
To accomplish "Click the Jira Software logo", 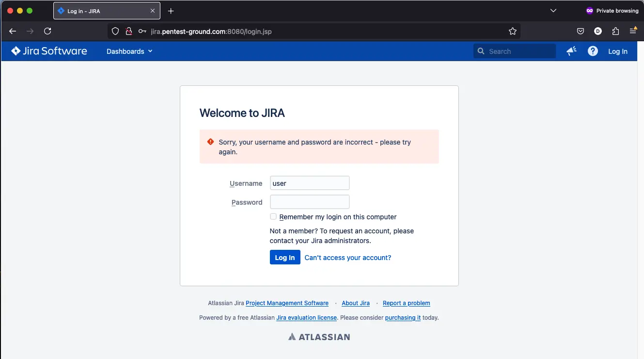I will click(x=49, y=51).
